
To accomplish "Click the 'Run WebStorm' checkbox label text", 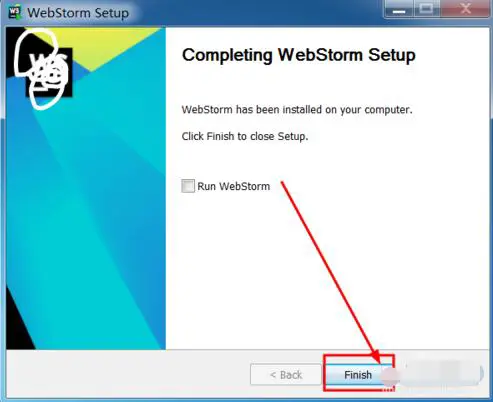I will coord(234,186).
